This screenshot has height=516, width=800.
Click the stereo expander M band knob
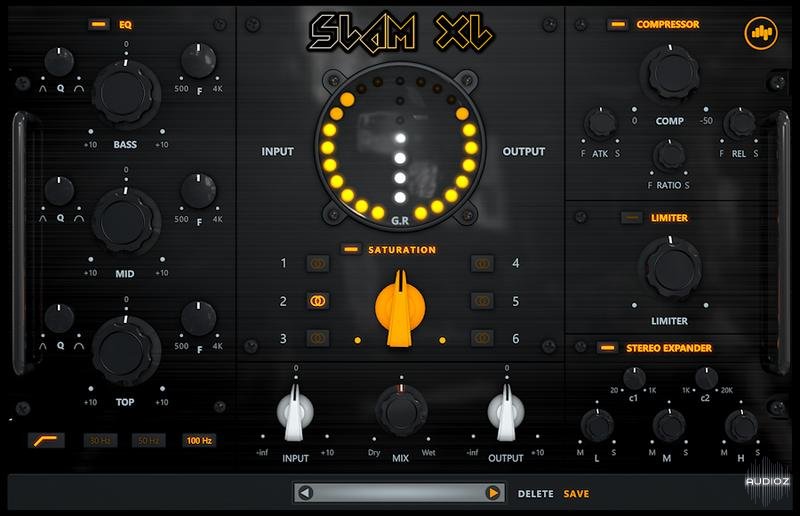click(x=669, y=426)
